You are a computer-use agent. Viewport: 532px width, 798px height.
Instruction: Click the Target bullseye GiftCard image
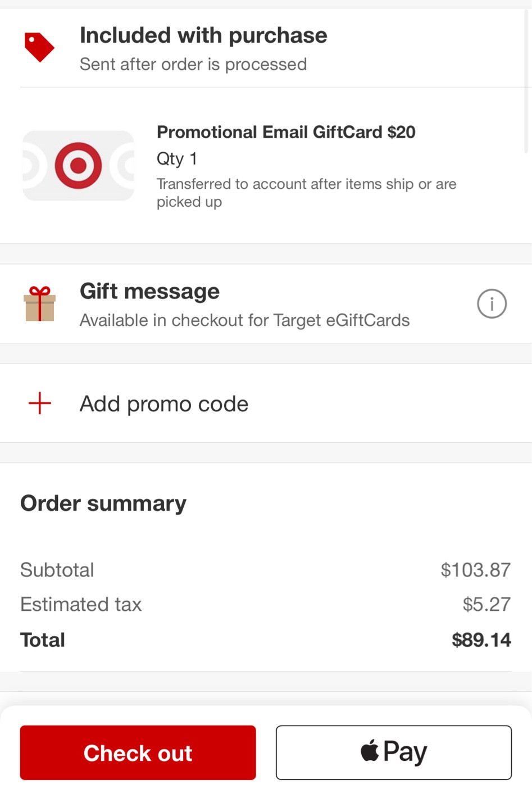pos(79,166)
